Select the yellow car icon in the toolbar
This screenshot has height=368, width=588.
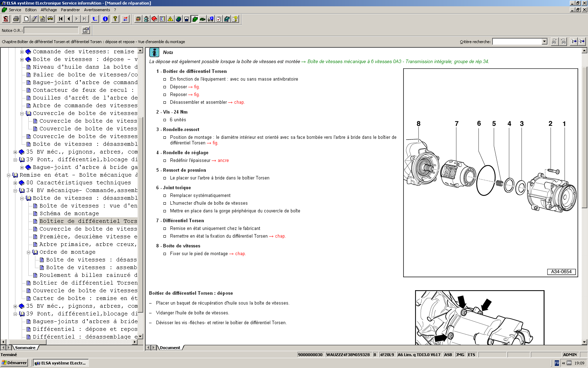(x=50, y=19)
